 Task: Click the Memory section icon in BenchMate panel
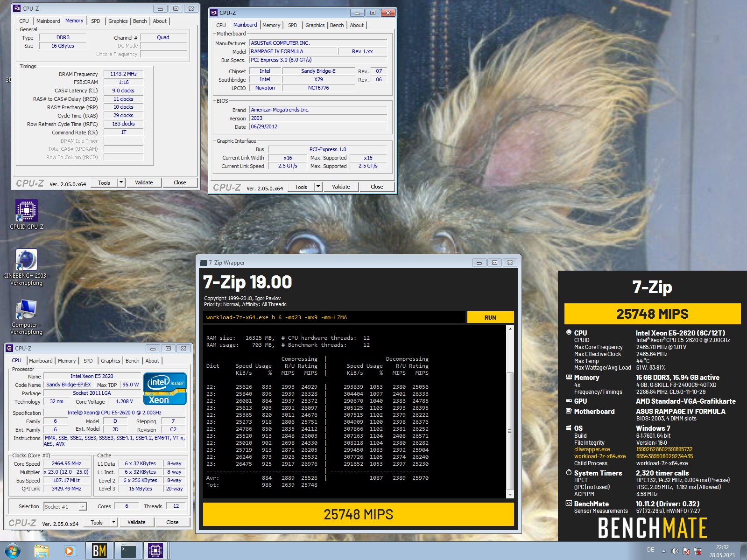click(x=569, y=377)
